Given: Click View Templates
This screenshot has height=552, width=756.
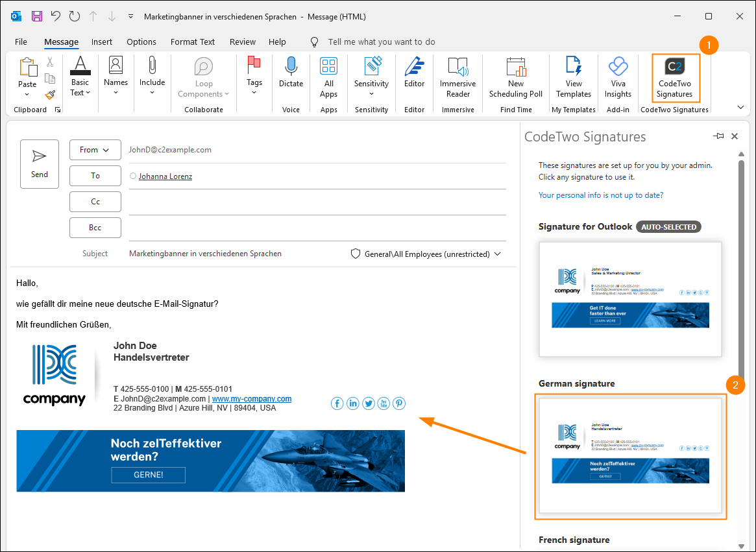Looking at the screenshot, I should coord(573,78).
